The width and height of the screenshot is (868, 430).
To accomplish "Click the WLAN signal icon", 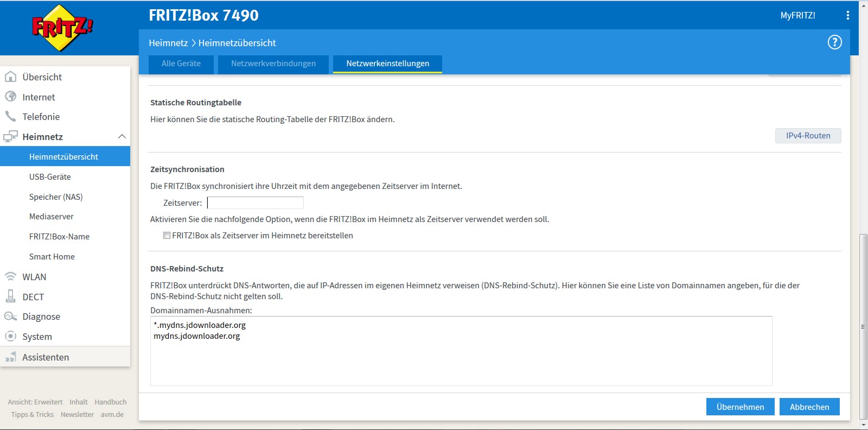I will click(10, 276).
